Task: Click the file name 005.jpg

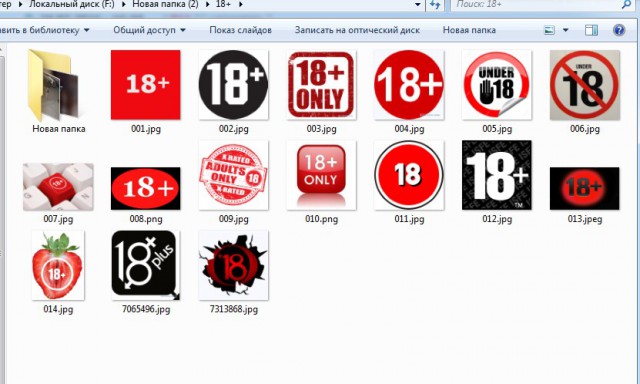Action: point(497,129)
